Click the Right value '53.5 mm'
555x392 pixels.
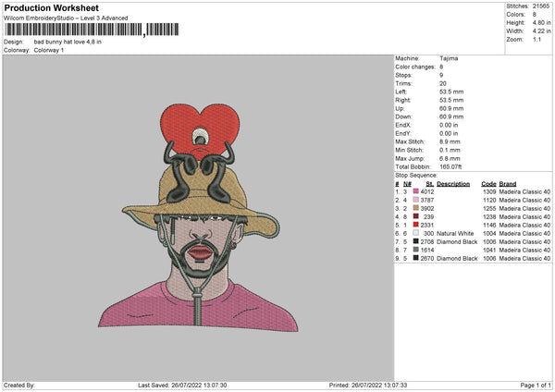pos(451,100)
